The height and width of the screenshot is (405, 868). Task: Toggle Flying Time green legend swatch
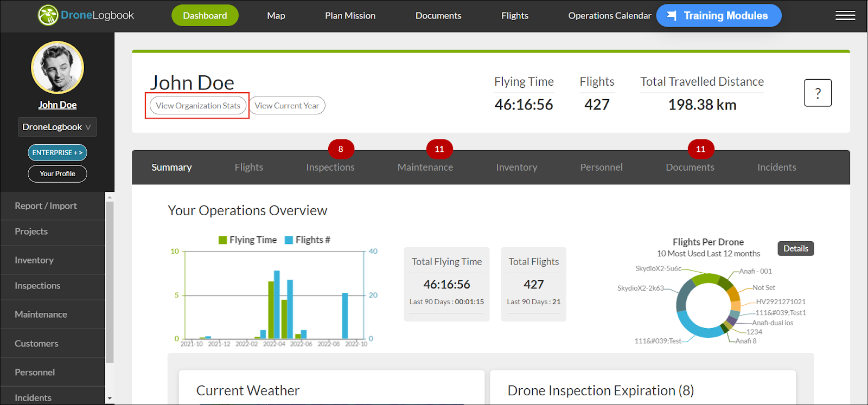[222, 240]
